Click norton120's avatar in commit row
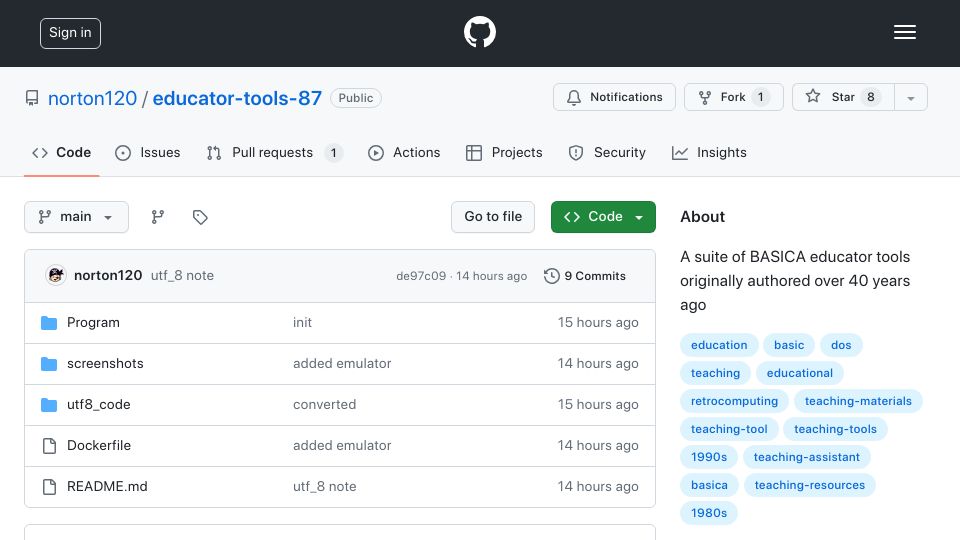Viewport: 960px width, 540px height. click(56, 276)
